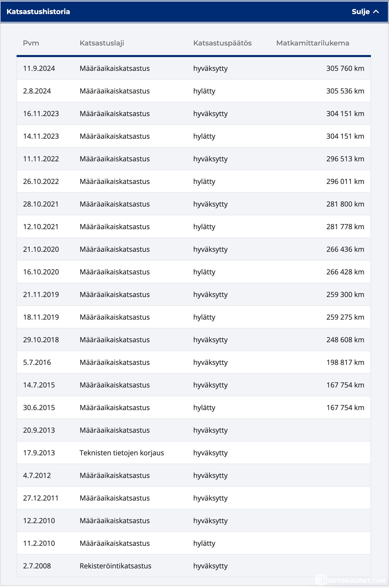
Task: Select the Katsastuslaji column header
Action: (x=102, y=43)
